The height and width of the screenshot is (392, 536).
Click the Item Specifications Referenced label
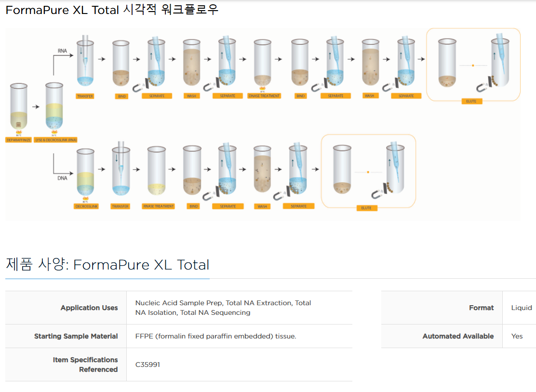point(85,365)
